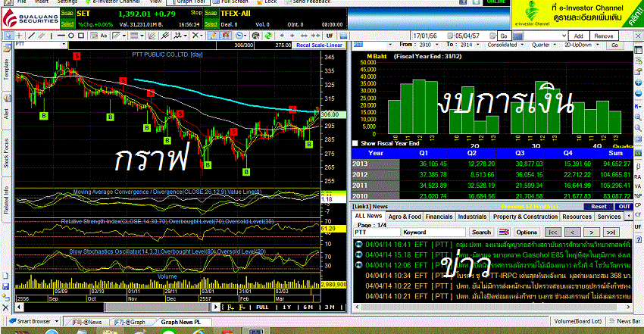The image size is (644, 334).
Task: Click the pencil edit mode icon
Action: point(214,36)
